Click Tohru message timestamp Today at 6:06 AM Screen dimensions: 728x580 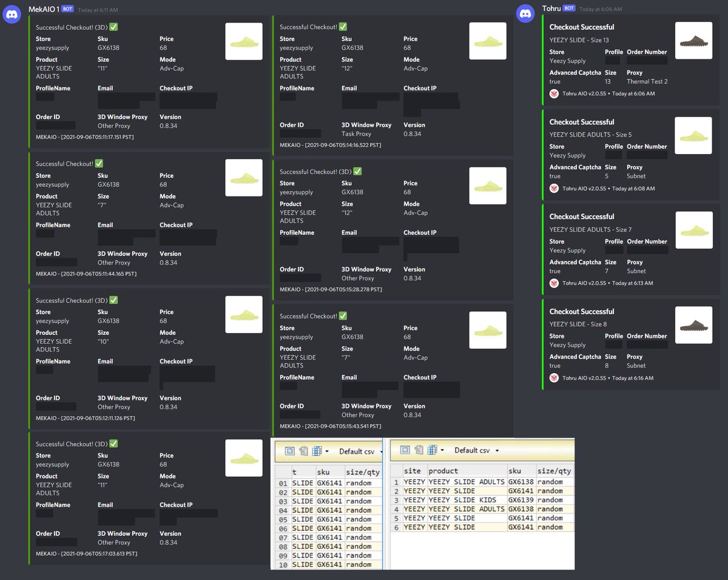coord(601,9)
